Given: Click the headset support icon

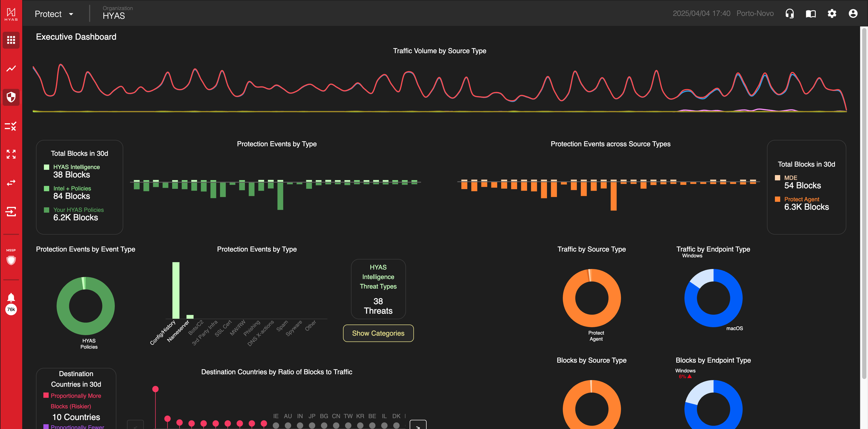Looking at the screenshot, I should point(789,13).
